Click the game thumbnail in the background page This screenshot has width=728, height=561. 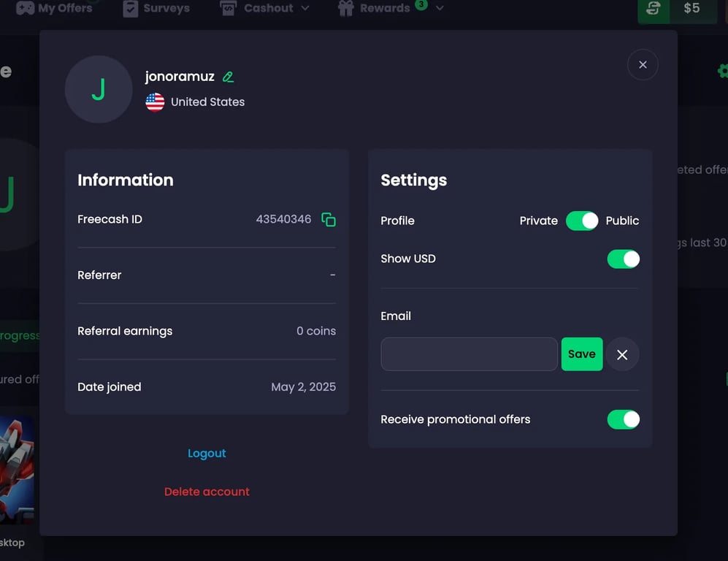tap(18, 470)
